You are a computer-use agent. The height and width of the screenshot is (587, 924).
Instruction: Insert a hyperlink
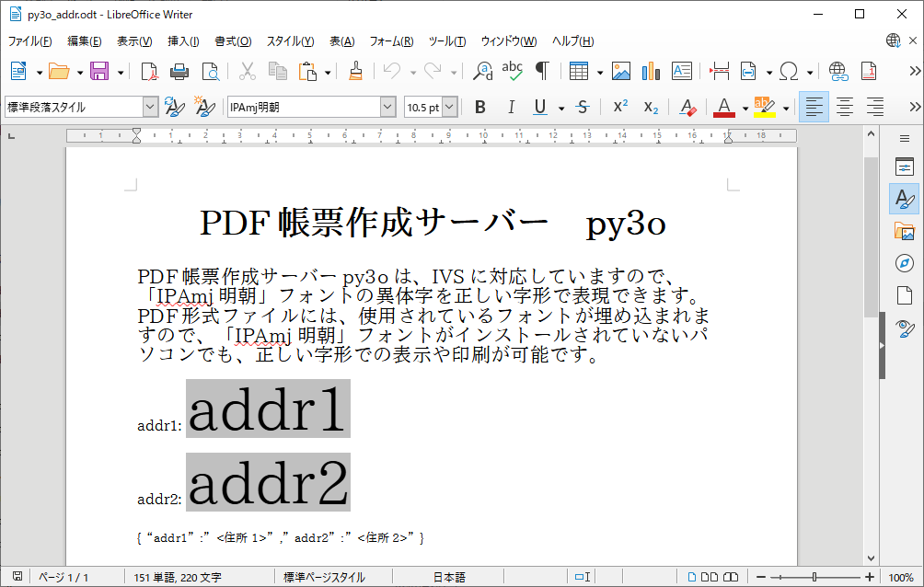pos(838,72)
